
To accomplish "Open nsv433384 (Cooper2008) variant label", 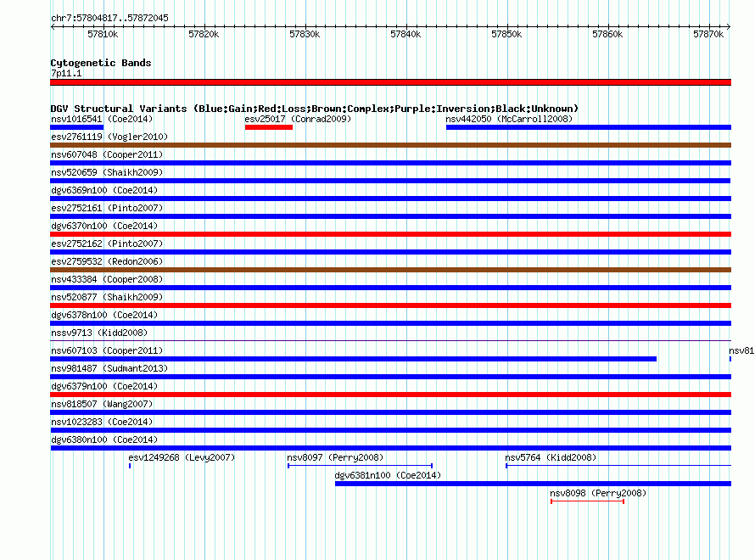I will coord(107,279).
